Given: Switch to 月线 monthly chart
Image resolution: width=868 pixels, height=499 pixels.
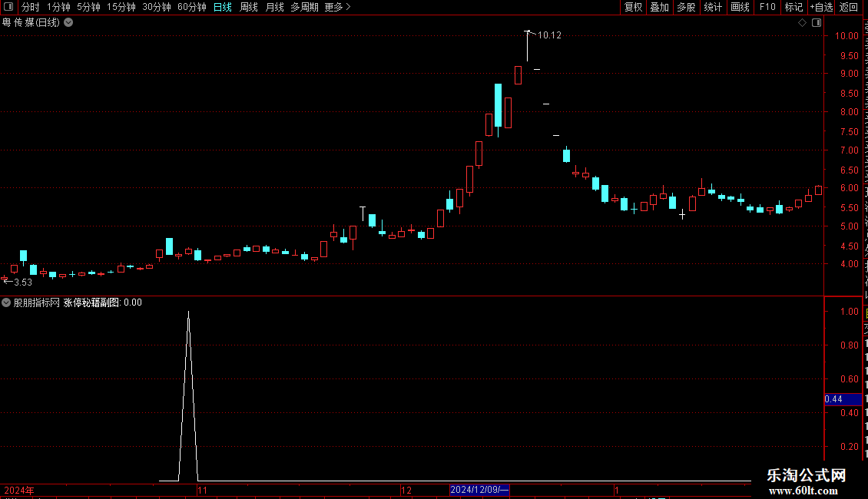Looking at the screenshot, I should coord(274,7).
